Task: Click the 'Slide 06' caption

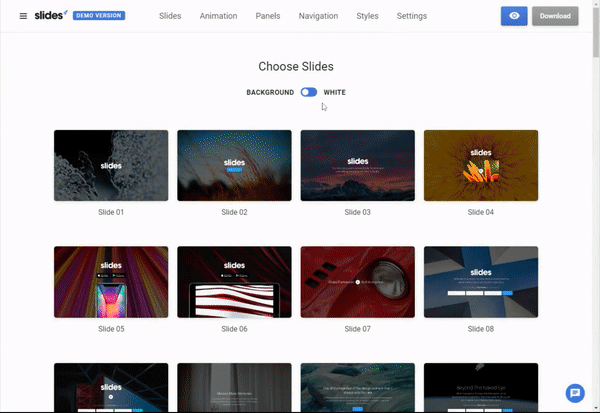Action: tap(234, 329)
